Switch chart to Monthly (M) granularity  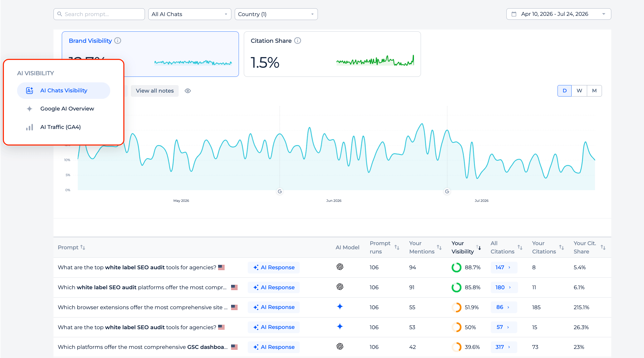click(x=594, y=91)
